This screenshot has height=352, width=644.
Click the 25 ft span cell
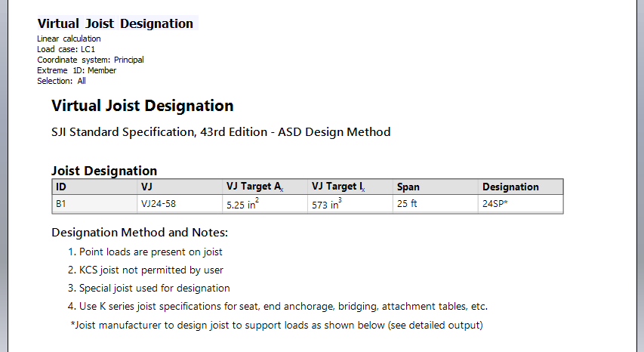(x=407, y=203)
